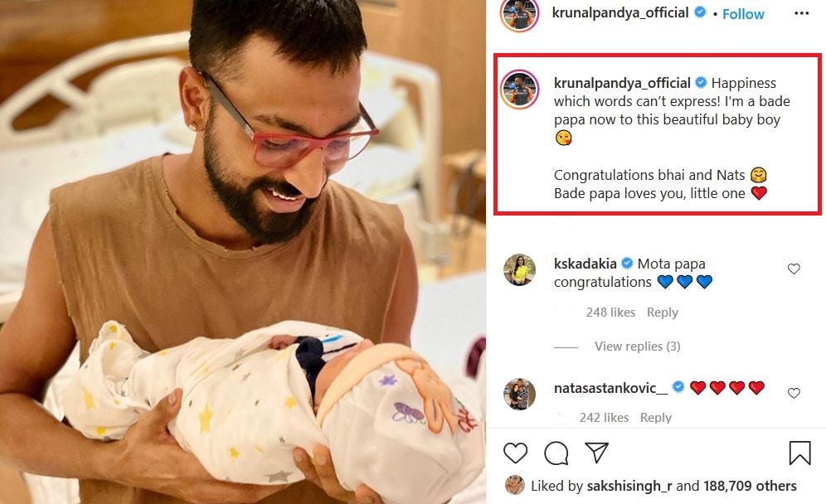This screenshot has height=504, width=826.
Task: Open krunalpandya_official header profile picture
Action: click(519, 13)
